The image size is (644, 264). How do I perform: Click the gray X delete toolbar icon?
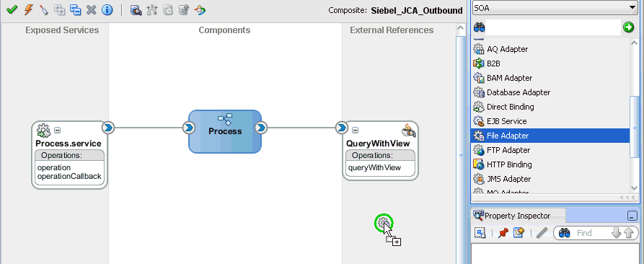tap(91, 10)
